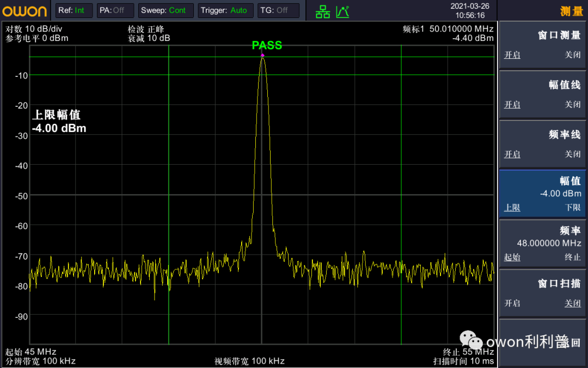Click the peak marker graph icon
The image size is (588, 368).
pos(343,11)
